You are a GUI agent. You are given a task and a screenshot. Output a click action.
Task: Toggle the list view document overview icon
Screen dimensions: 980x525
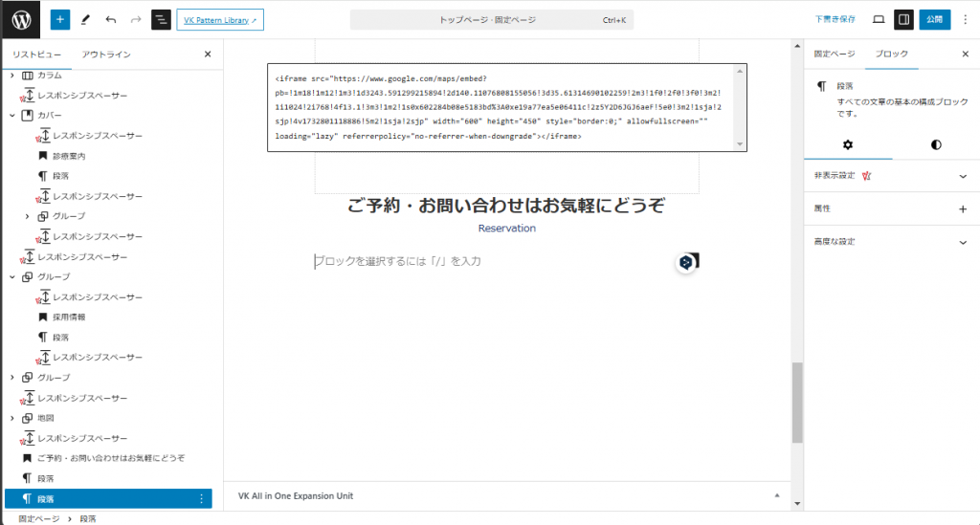[161, 19]
